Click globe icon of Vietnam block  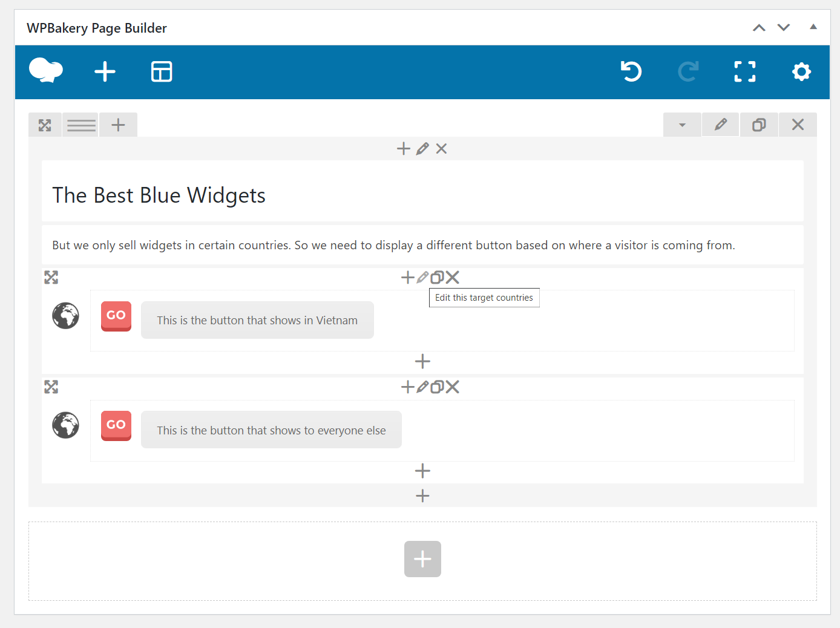click(x=65, y=316)
